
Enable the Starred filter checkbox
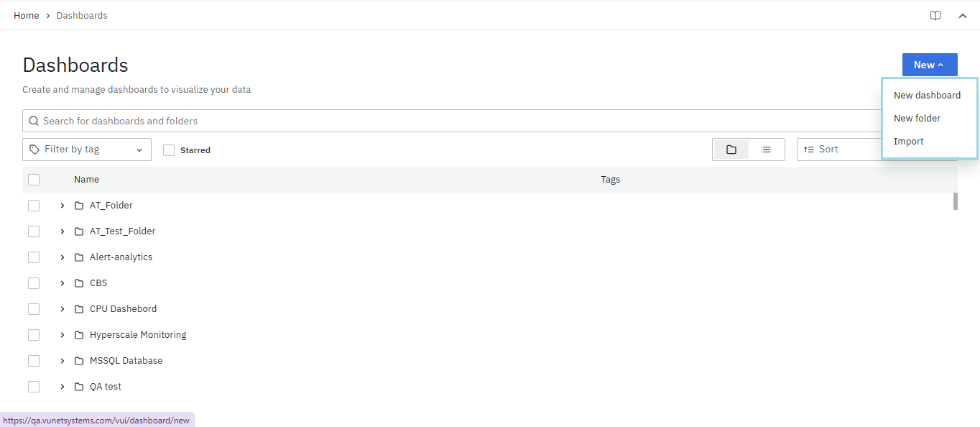(x=169, y=150)
